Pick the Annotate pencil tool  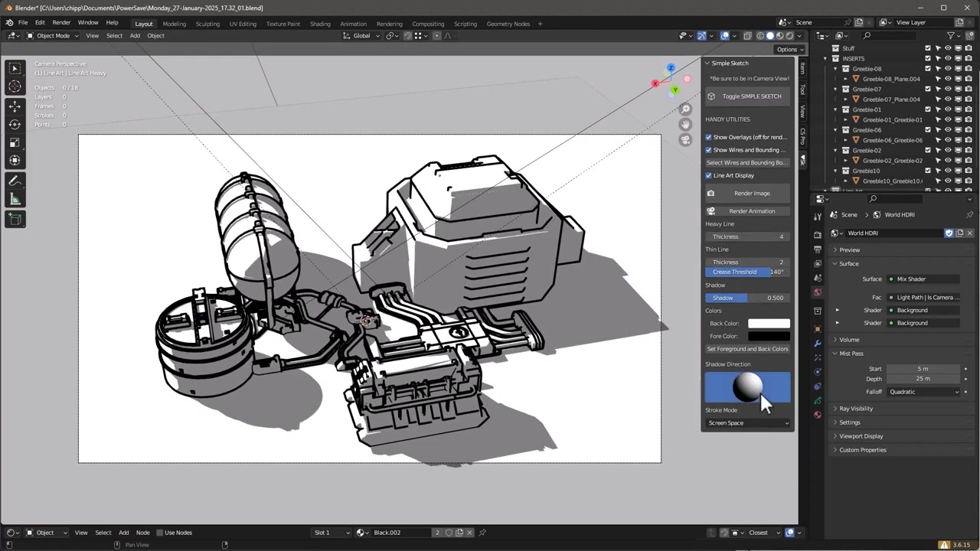point(15,181)
